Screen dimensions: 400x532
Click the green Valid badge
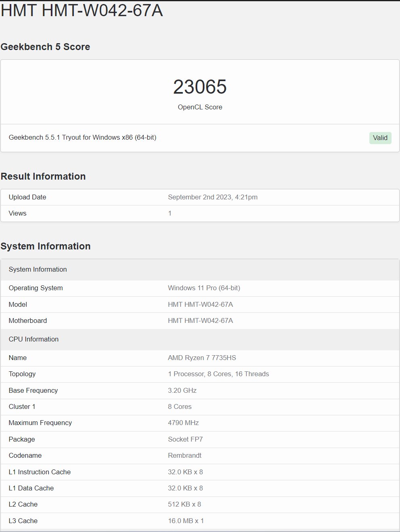click(x=380, y=138)
